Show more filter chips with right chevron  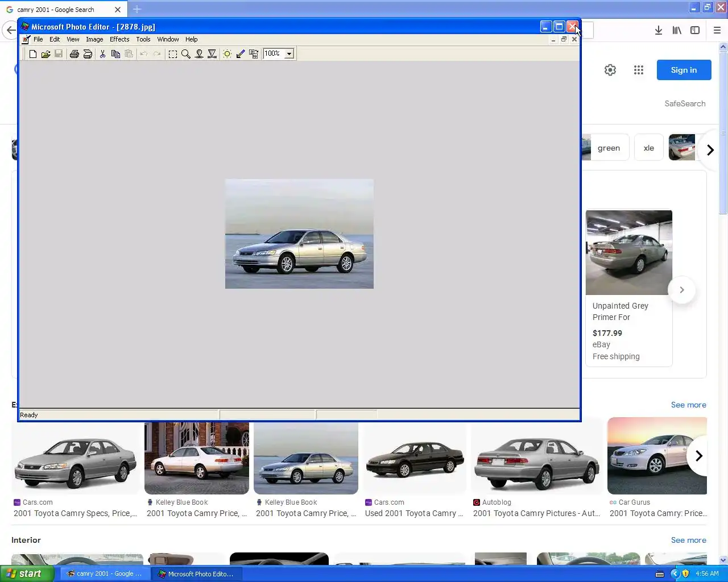(710, 150)
